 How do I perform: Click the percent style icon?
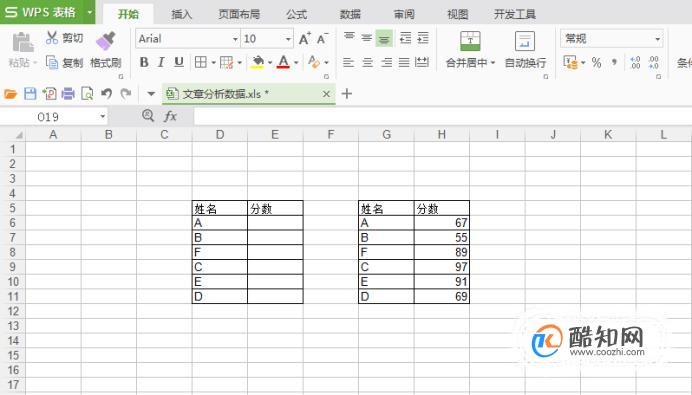pos(596,63)
